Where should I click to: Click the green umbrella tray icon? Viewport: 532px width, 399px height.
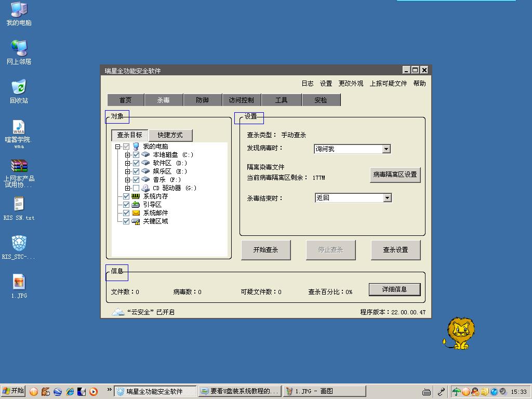pos(457,392)
